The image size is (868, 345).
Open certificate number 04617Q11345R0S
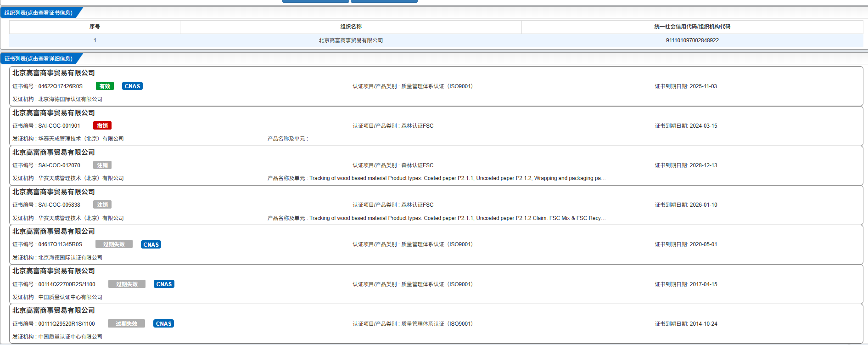click(x=60, y=244)
